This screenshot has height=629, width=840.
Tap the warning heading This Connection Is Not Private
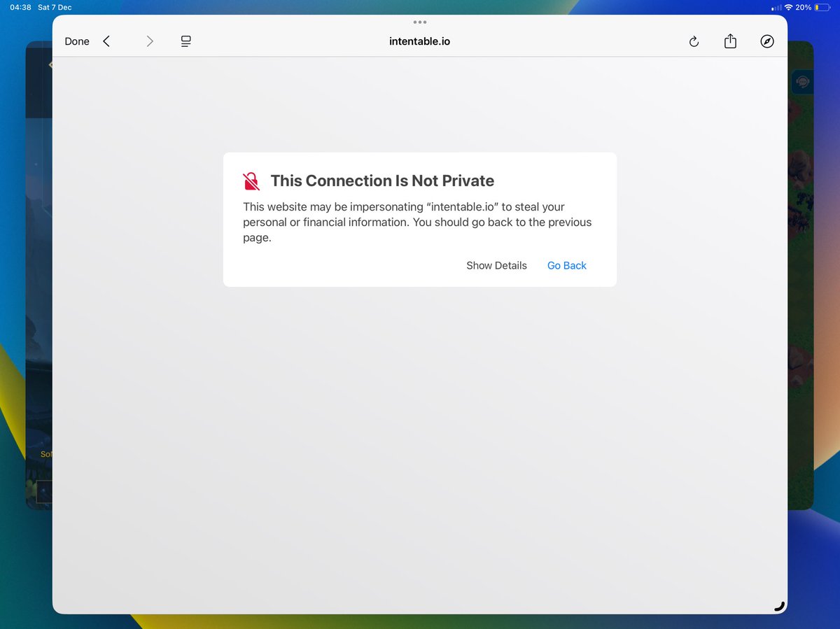[382, 181]
